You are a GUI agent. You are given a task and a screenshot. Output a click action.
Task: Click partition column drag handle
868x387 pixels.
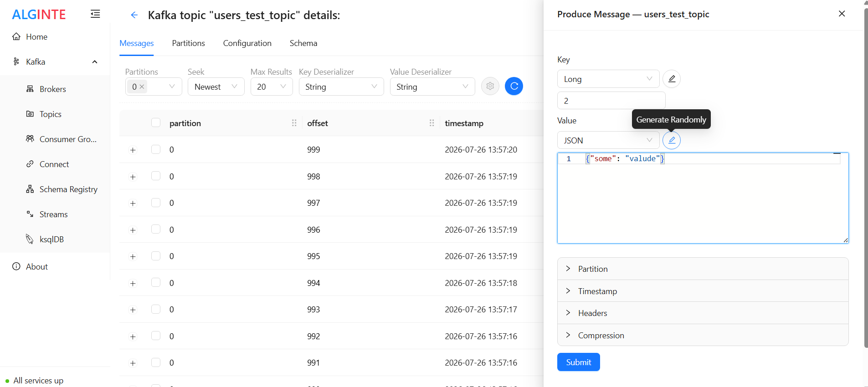click(294, 123)
